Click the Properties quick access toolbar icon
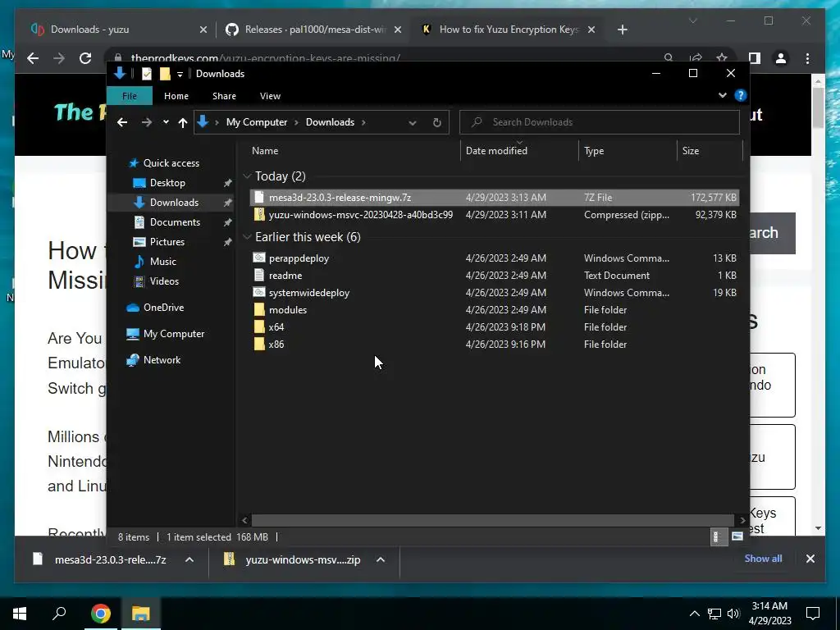 coord(146,74)
